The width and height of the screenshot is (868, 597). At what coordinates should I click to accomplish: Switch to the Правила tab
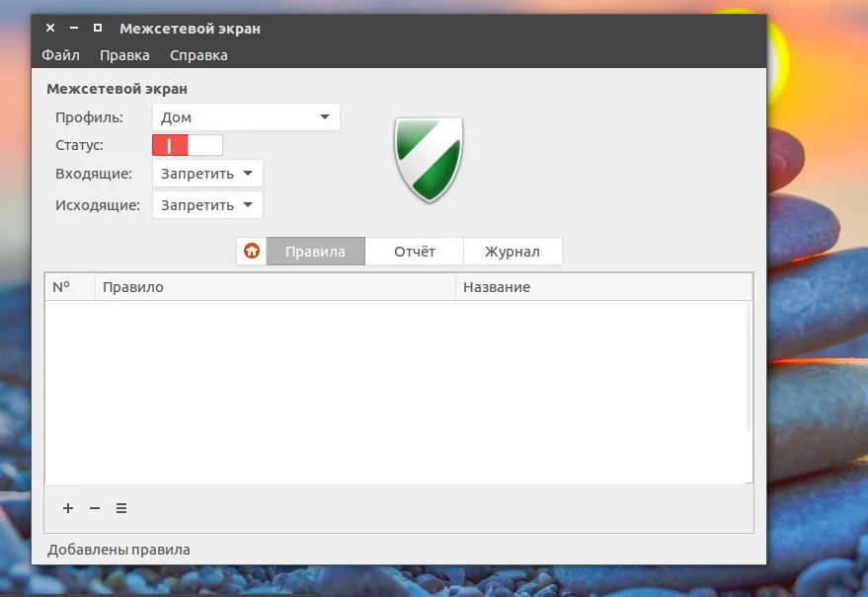point(316,252)
